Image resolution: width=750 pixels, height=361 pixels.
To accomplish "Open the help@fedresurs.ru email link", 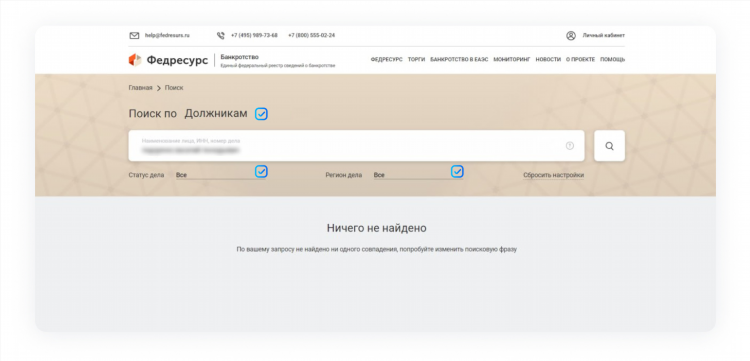I will pos(167,35).
